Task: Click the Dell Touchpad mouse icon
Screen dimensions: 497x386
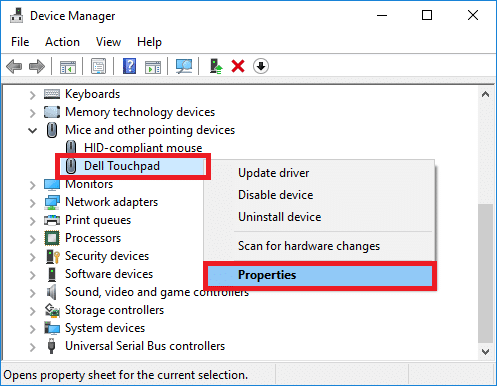Action: click(71, 166)
